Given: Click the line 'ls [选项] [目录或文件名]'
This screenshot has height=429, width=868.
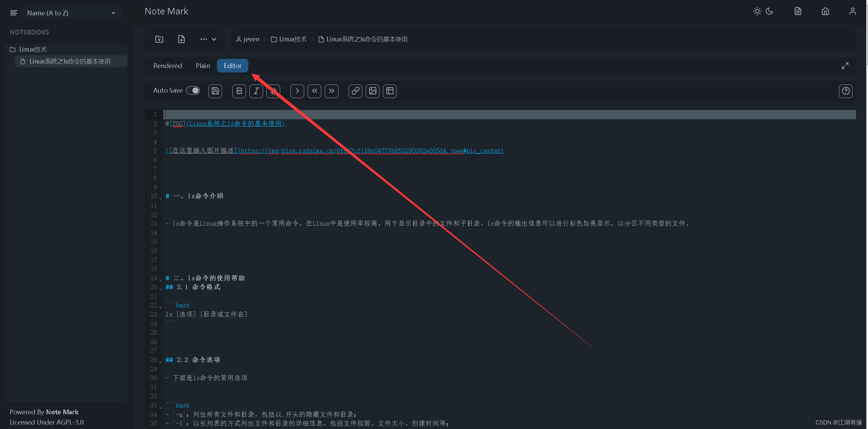Looking at the screenshot, I should 206,314.
